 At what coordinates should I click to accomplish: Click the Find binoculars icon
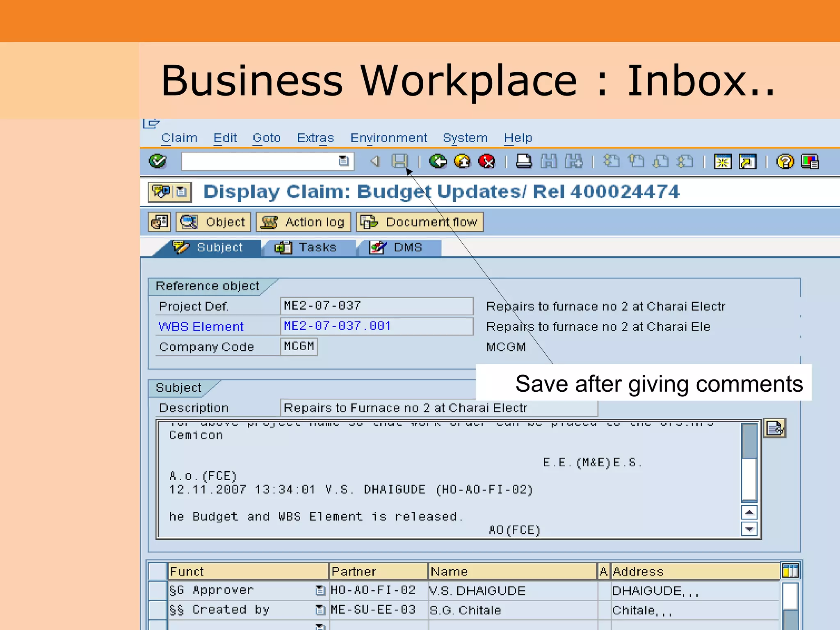click(x=549, y=161)
